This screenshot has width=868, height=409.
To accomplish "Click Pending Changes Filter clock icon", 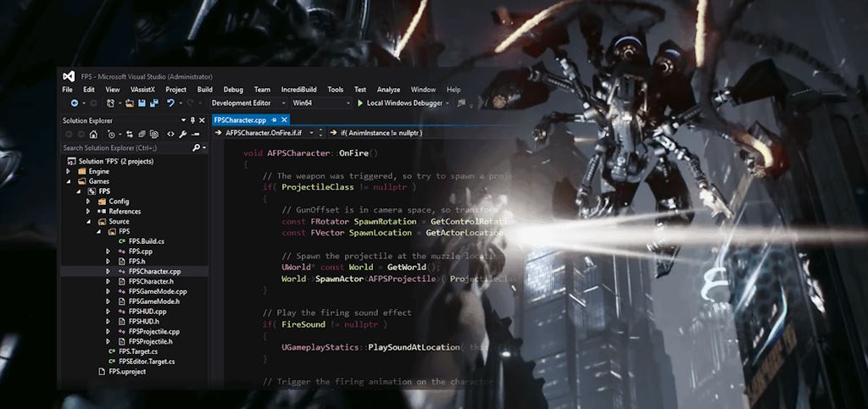I will 111,135.
